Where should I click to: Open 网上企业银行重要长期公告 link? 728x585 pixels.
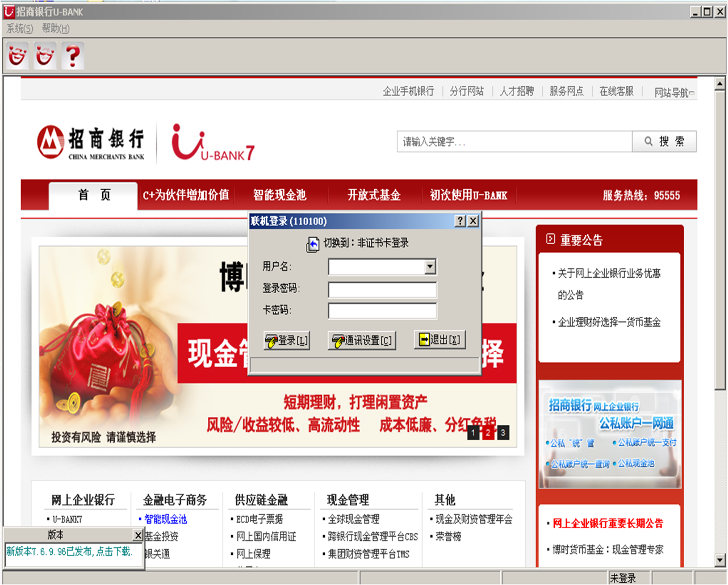(x=608, y=523)
